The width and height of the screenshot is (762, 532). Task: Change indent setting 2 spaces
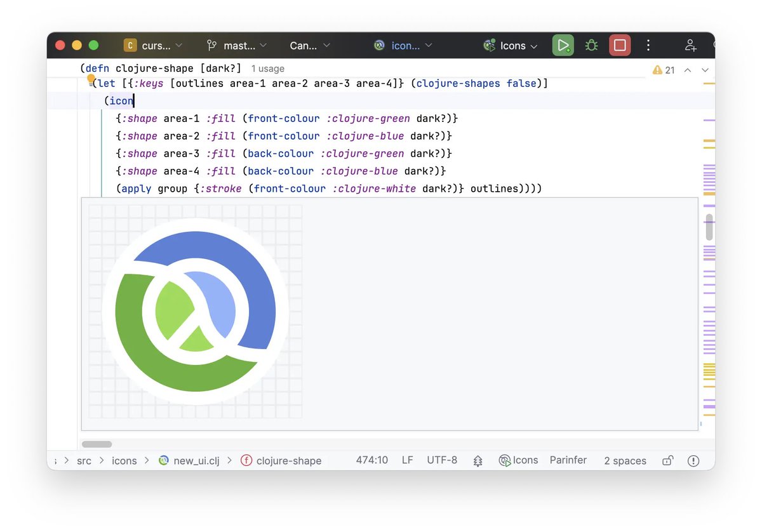(x=625, y=461)
